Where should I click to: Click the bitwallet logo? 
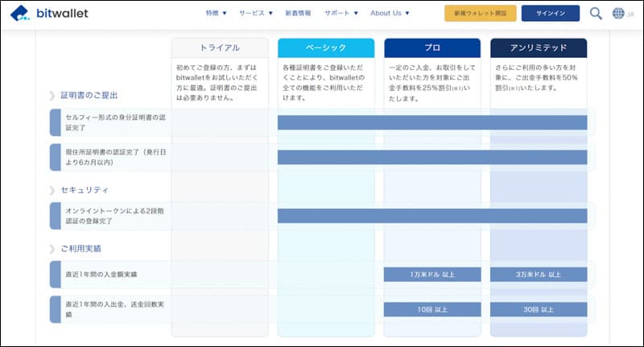point(49,14)
